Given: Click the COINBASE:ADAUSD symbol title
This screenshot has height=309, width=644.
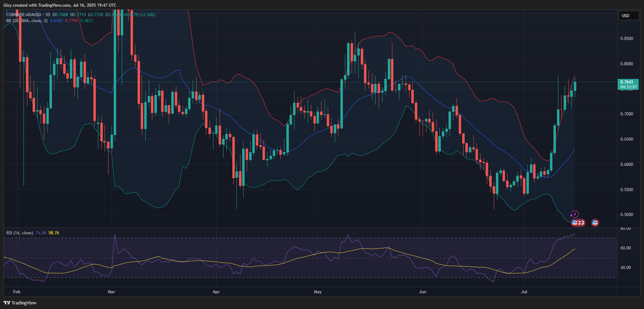Looking at the screenshot, I should [x=24, y=15].
